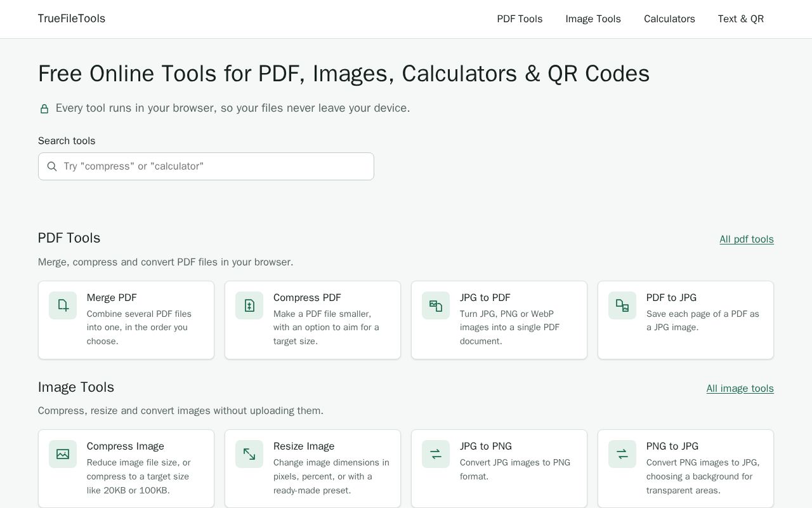The image size is (812, 508).
Task: Click 'Change image dimensions in pixels' description
Action: click(331, 477)
